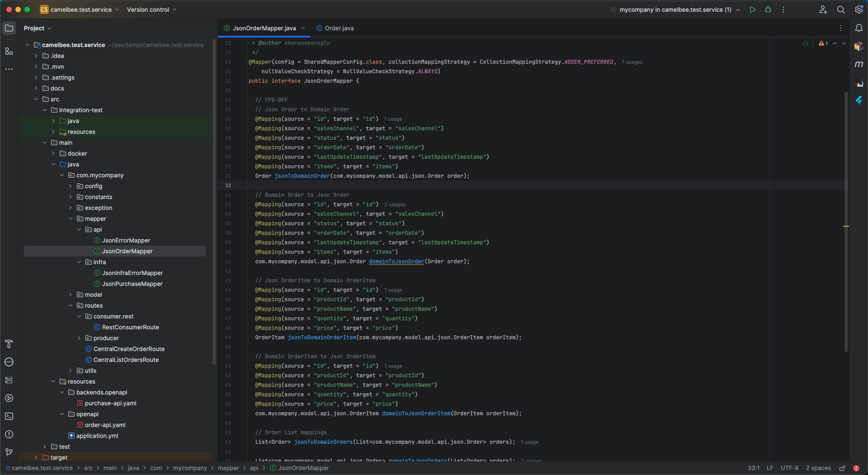Select RestConsumerRoute in the project tree

click(130, 327)
